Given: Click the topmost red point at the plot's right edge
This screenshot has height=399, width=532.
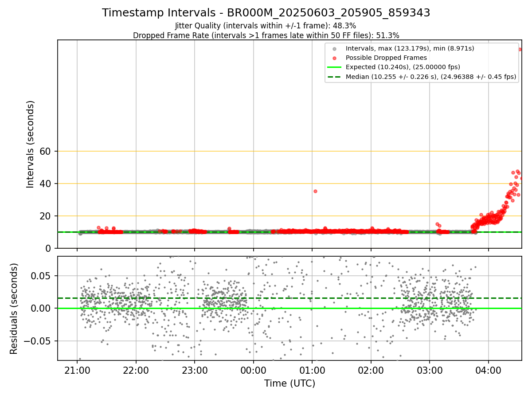Looking at the screenshot, I should click(520, 49).
